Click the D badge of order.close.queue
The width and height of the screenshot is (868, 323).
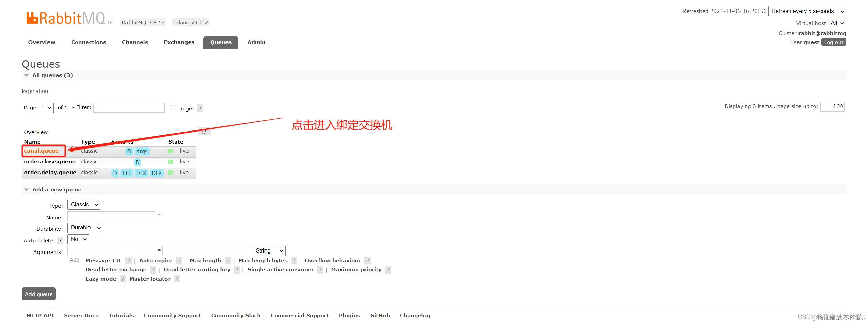pos(137,162)
